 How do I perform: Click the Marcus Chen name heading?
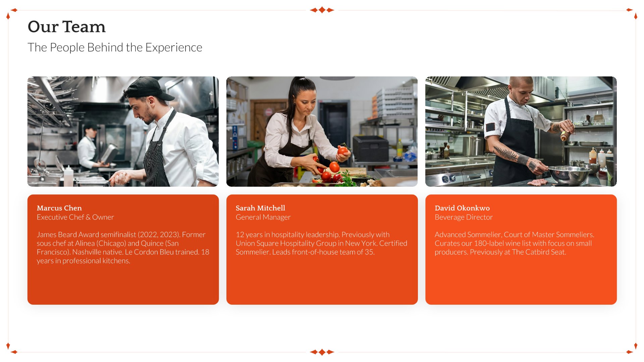click(x=59, y=208)
